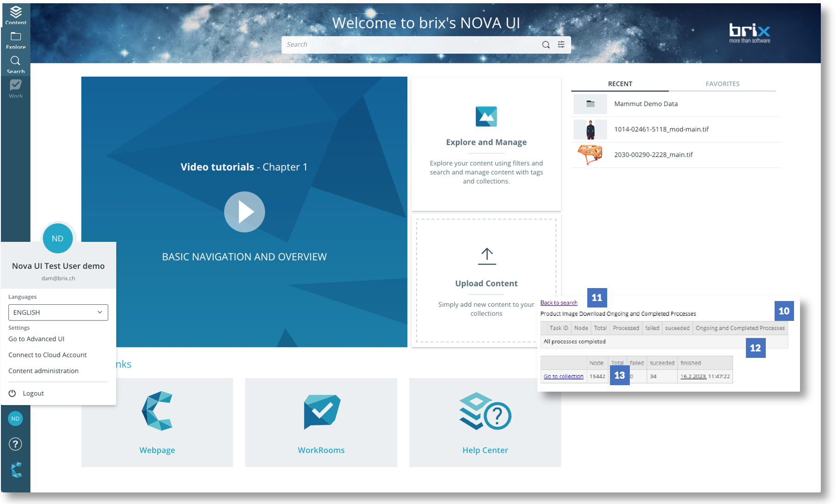Click Ongoing and Completed Processes column header

pos(740,328)
